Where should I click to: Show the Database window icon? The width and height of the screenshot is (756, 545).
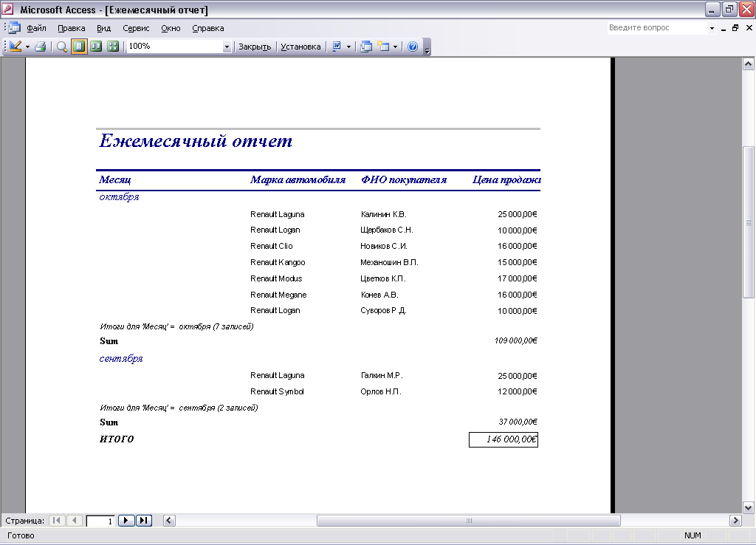pyautogui.click(x=366, y=47)
